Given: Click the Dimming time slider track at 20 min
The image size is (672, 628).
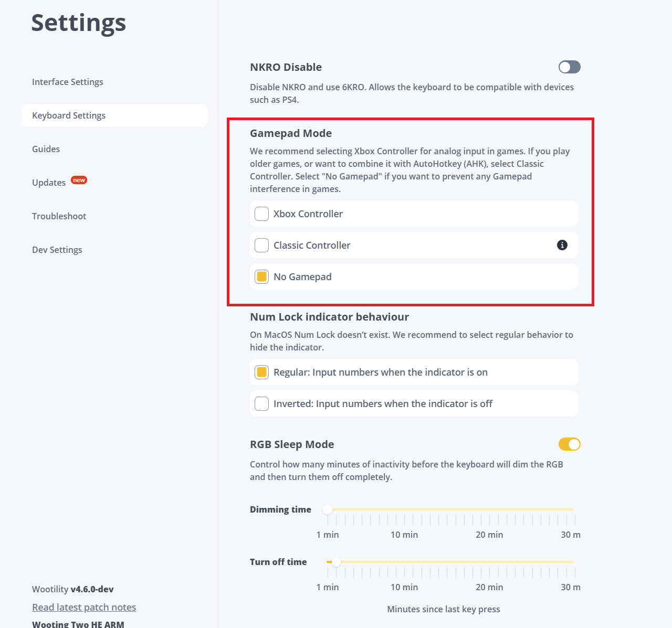Looking at the screenshot, I should [489, 509].
